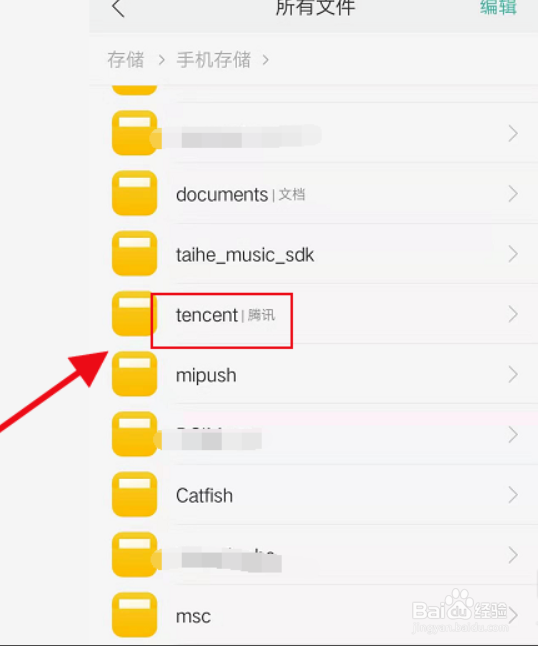Open the tencent 腾讯 folder entry
The height and width of the screenshot is (646, 538).
pyautogui.click(x=313, y=314)
